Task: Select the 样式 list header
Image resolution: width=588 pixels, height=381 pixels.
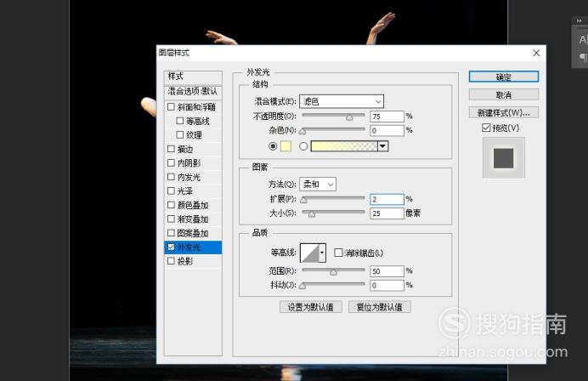Action: tap(193, 77)
